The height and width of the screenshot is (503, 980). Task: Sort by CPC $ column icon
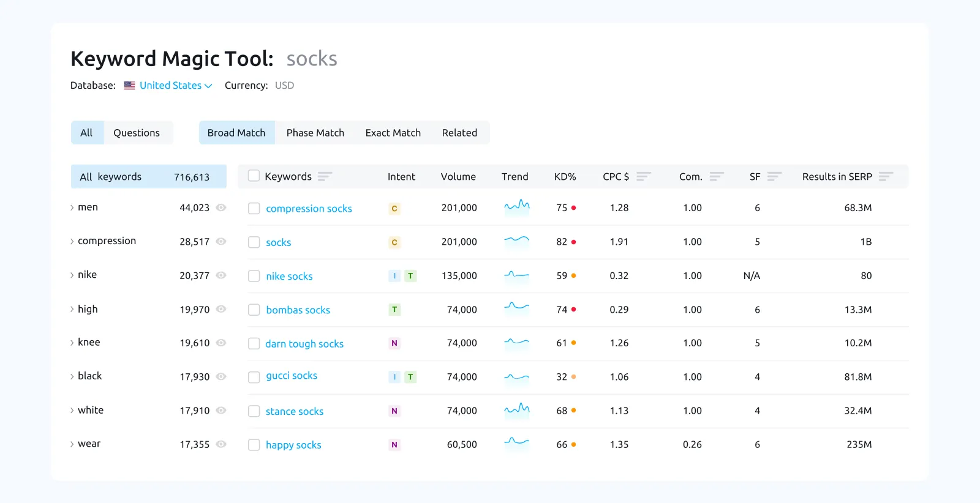pyautogui.click(x=644, y=176)
